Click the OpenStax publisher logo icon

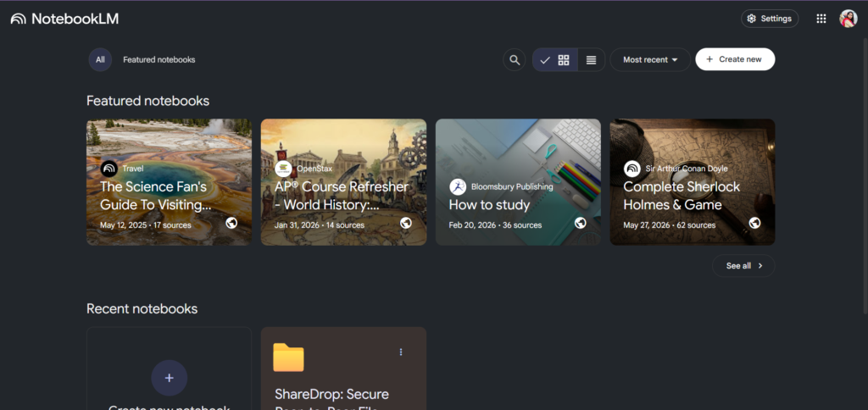(x=283, y=169)
